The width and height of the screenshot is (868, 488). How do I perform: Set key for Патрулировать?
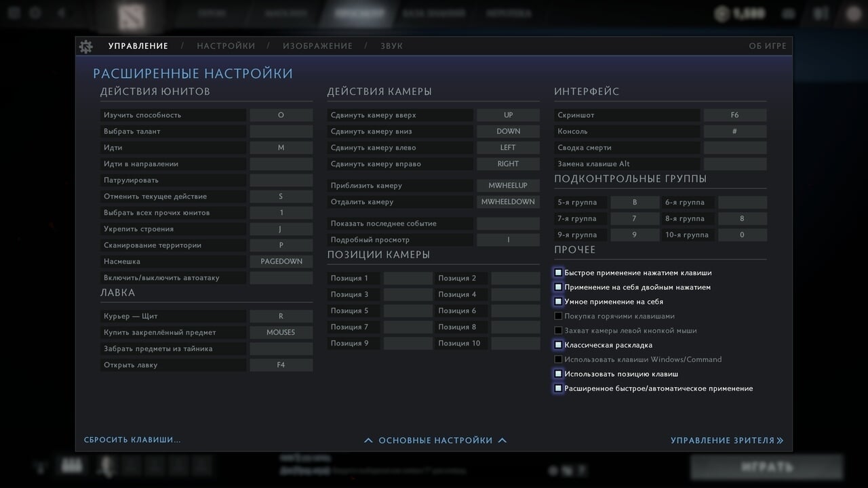tap(281, 180)
